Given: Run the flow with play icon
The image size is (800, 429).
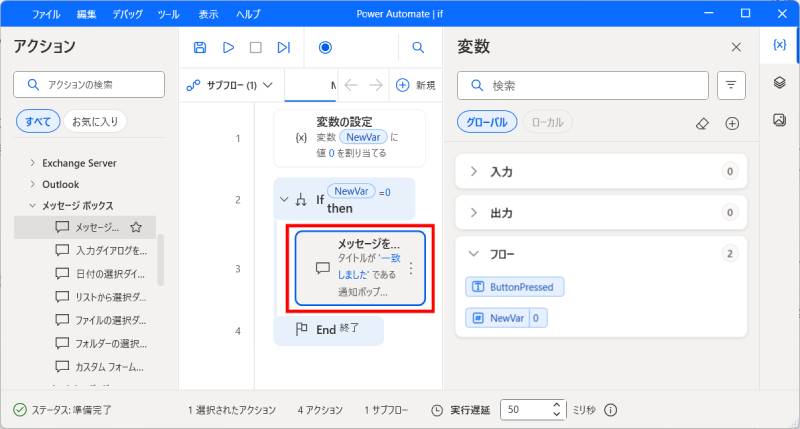Looking at the screenshot, I should [228, 47].
